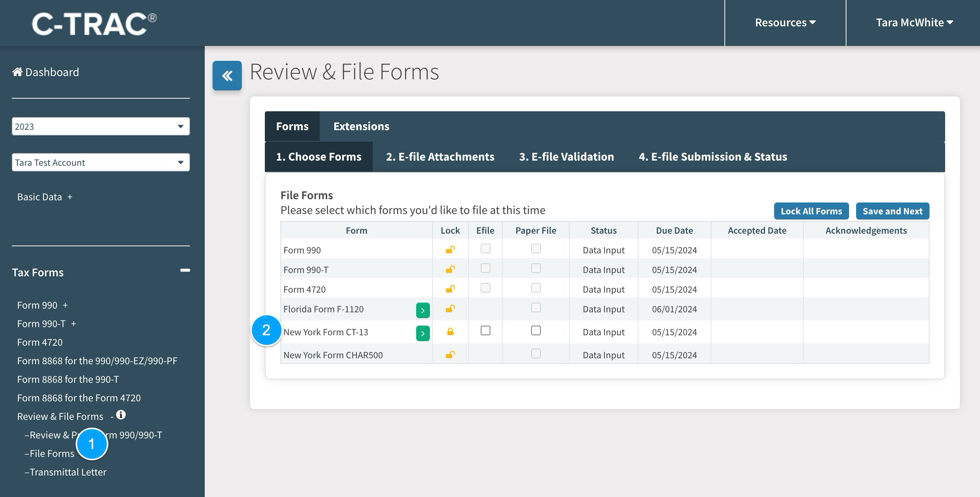Click the lock icon for Form 990
This screenshot has width=980, height=497.
point(450,250)
